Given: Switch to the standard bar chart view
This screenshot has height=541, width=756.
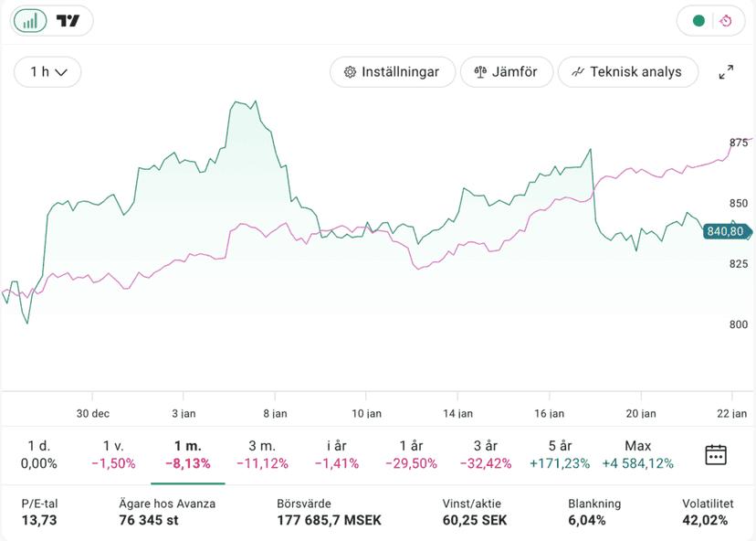Looking at the screenshot, I should pyautogui.click(x=31, y=21).
